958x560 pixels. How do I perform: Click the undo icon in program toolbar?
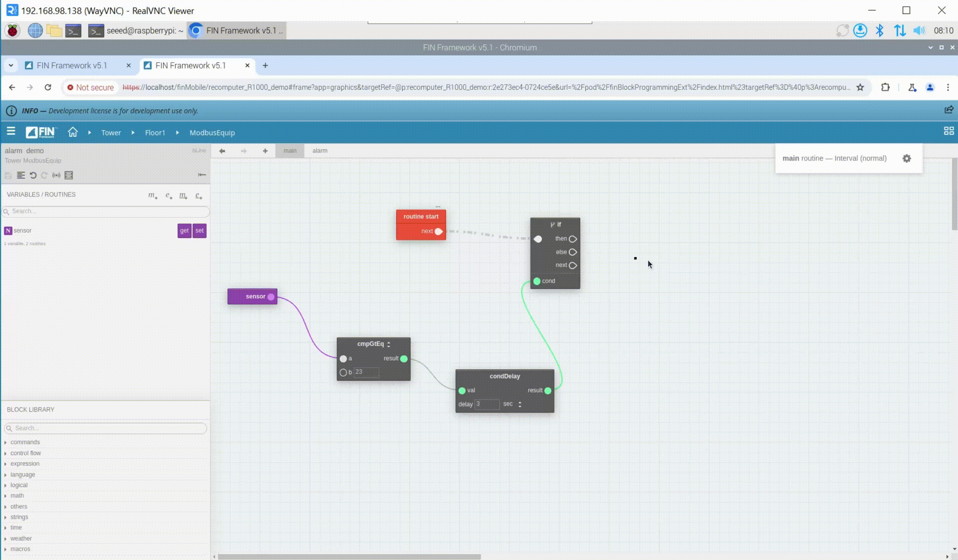[33, 175]
